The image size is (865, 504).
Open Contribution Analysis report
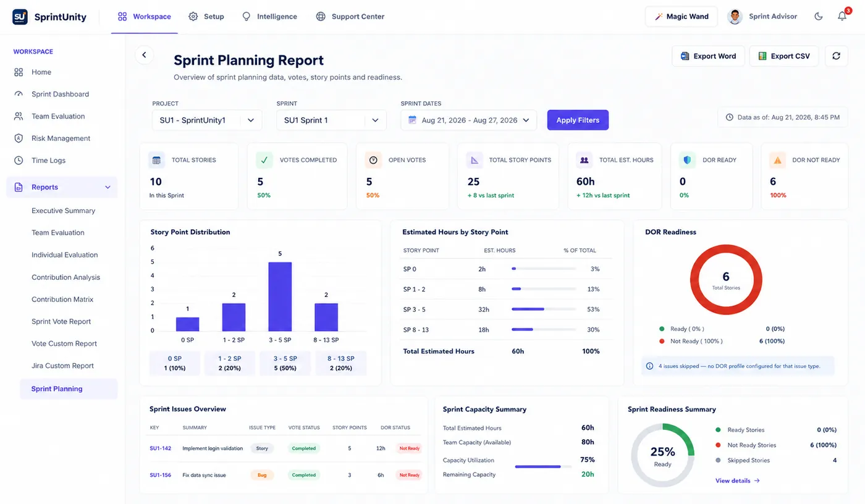(x=66, y=277)
